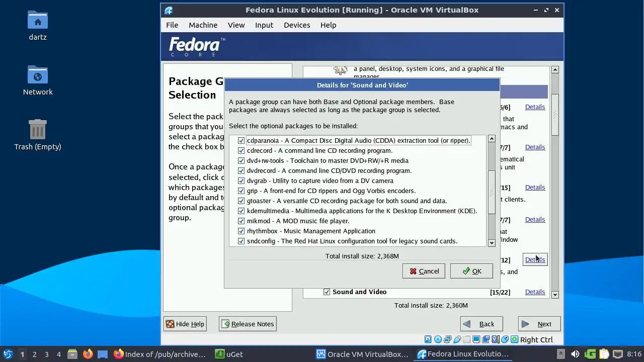This screenshot has height=362, width=644.
Task: Uncheck the kdemultimedia package
Action: (241, 211)
